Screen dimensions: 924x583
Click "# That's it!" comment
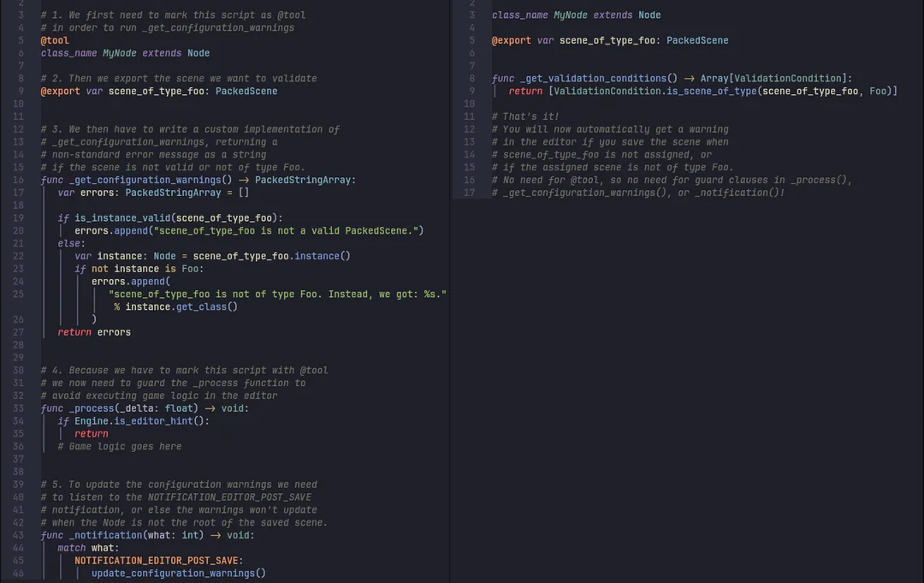click(x=525, y=116)
